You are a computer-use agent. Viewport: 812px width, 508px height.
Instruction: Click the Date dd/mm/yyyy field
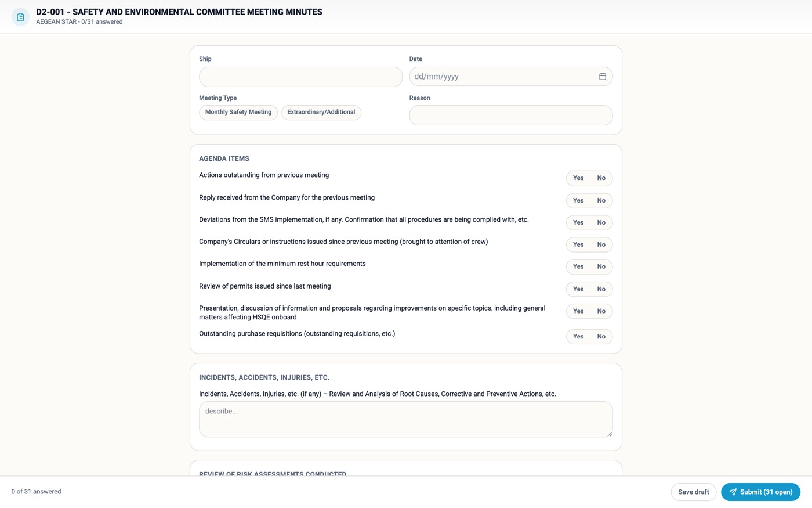pyautogui.click(x=511, y=77)
